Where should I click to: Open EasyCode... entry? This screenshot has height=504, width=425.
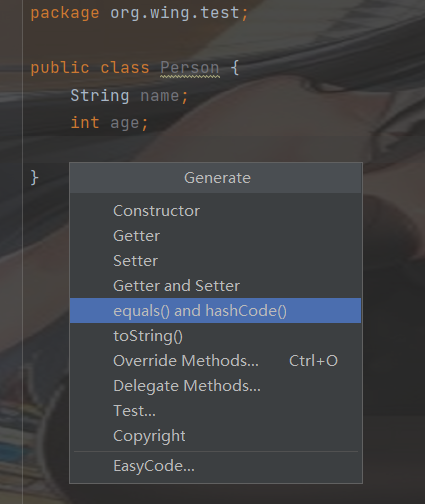click(215, 466)
